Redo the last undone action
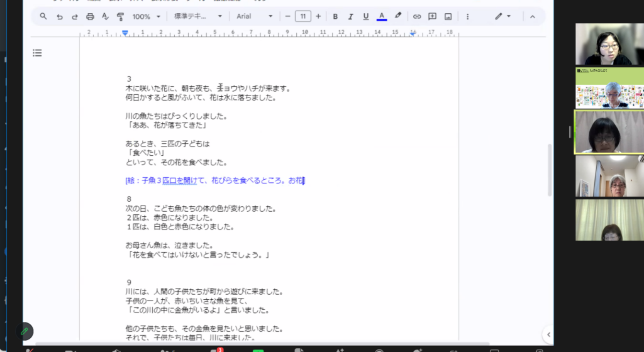 coord(75,16)
